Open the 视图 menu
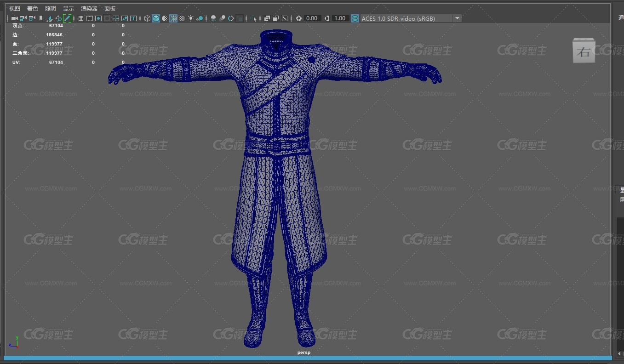This screenshot has width=624, height=364. (x=15, y=8)
